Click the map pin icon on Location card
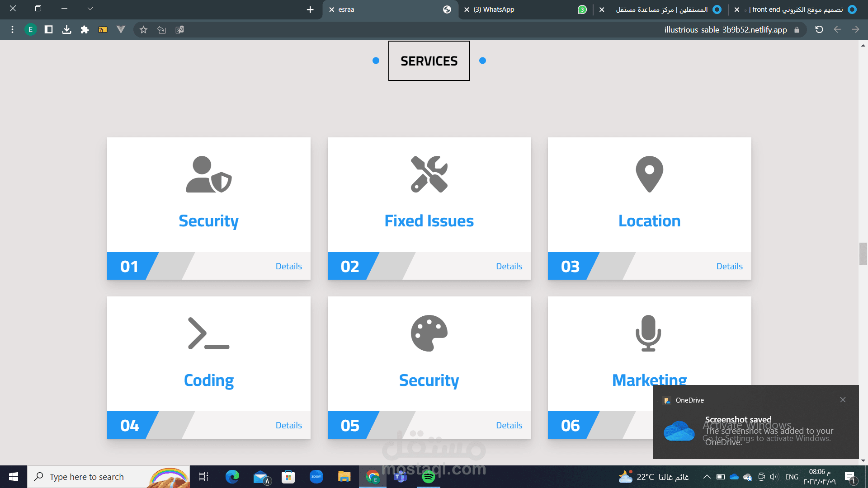 (649, 174)
